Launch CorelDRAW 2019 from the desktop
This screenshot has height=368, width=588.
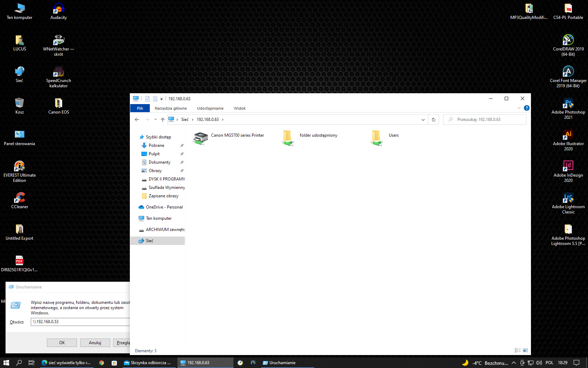coord(568,46)
